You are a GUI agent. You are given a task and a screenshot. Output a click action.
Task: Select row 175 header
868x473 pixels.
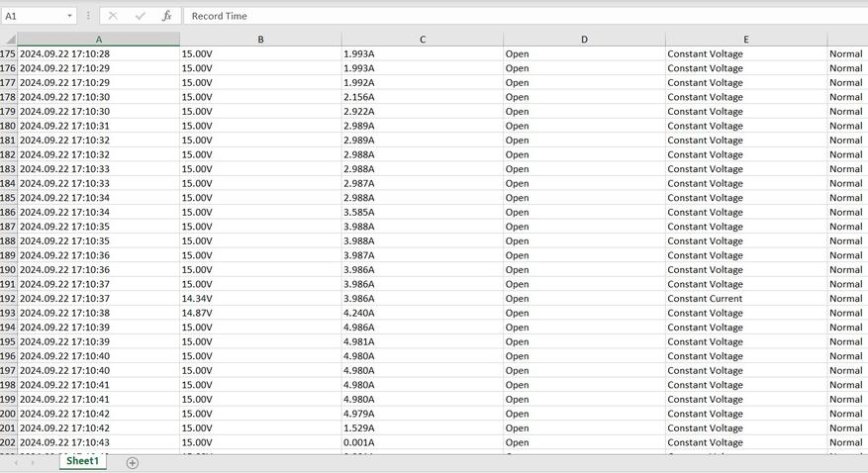point(8,53)
